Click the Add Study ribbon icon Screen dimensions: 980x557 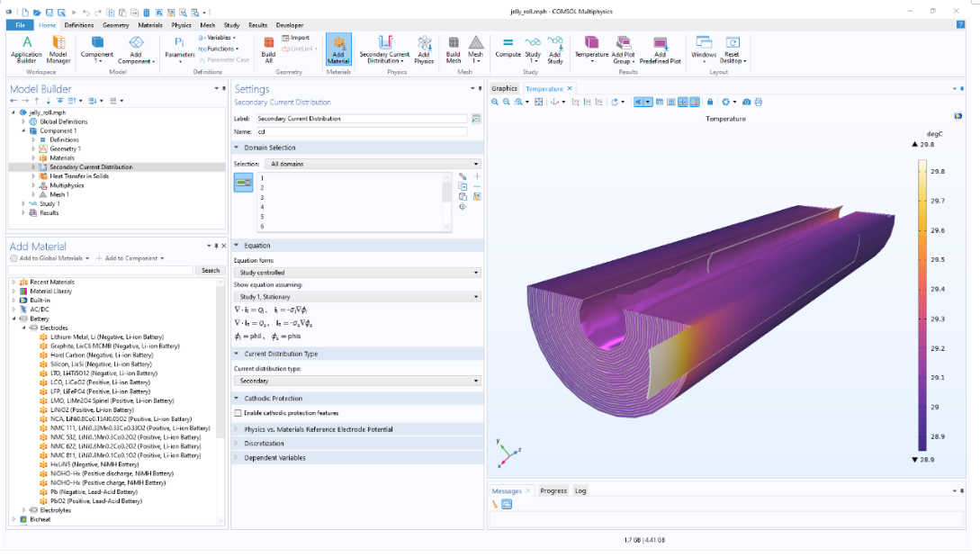tap(555, 49)
